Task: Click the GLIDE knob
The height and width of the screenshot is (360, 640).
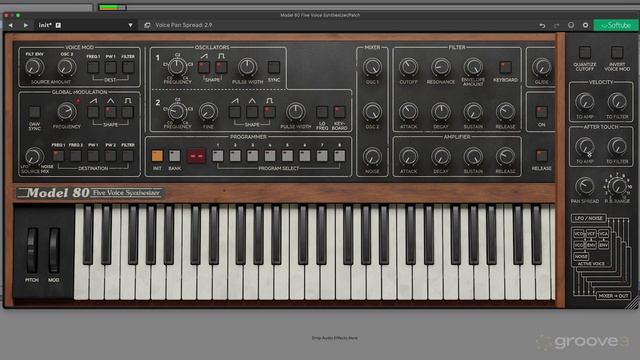Action: [x=542, y=67]
